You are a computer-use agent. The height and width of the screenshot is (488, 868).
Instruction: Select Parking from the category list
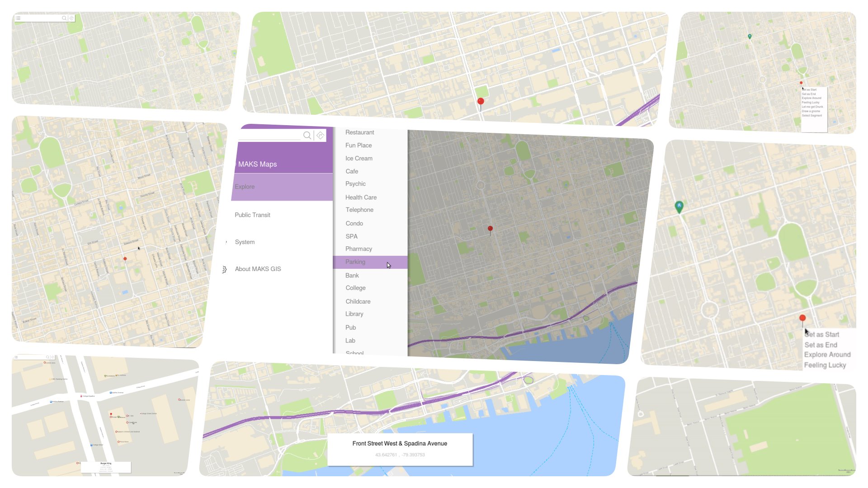point(355,262)
